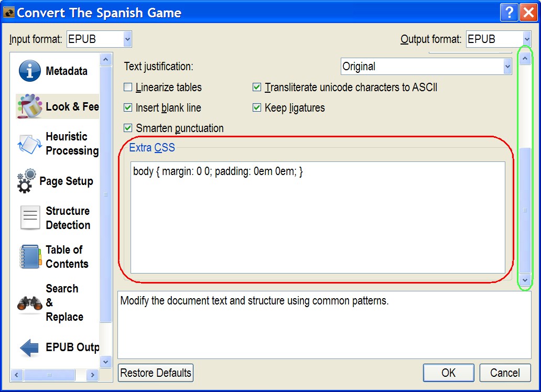Select the Look & Feel paint bucket icon
The width and height of the screenshot is (541, 392).
29,106
